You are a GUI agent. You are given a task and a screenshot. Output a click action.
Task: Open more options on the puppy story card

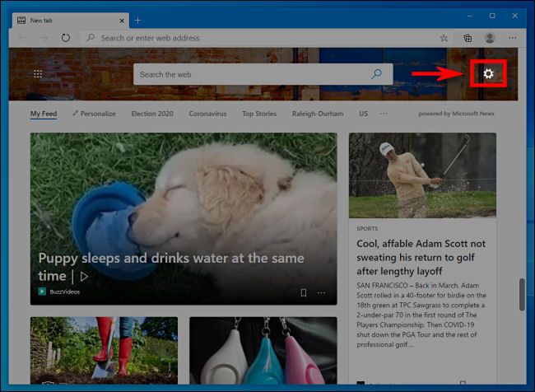[321, 292]
